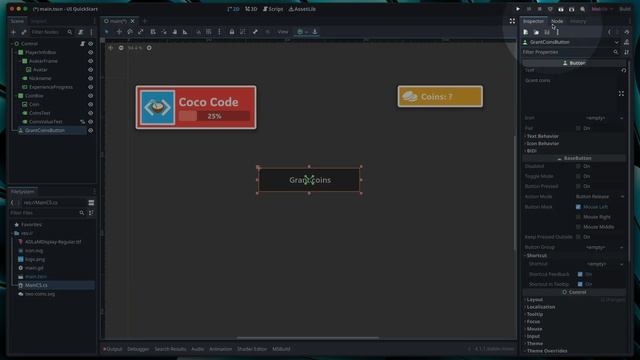Enable the Toggle Mode checkbox

(578, 176)
